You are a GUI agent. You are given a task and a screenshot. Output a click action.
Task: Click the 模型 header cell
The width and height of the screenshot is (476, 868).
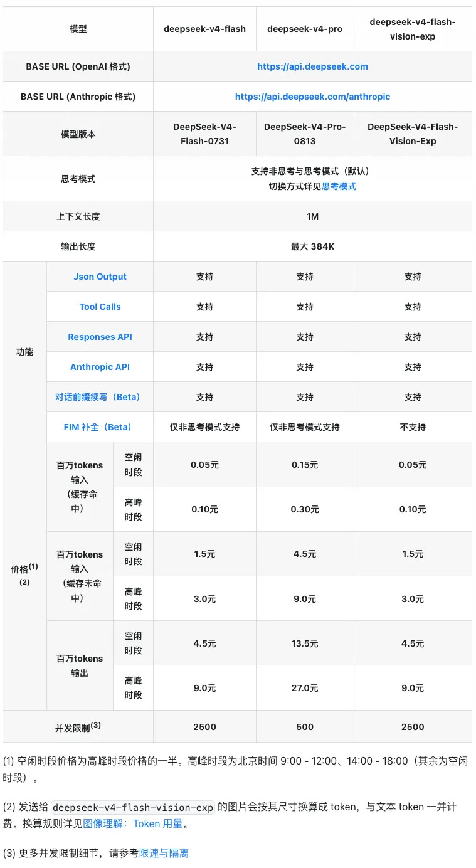pyautogui.click(x=78, y=29)
